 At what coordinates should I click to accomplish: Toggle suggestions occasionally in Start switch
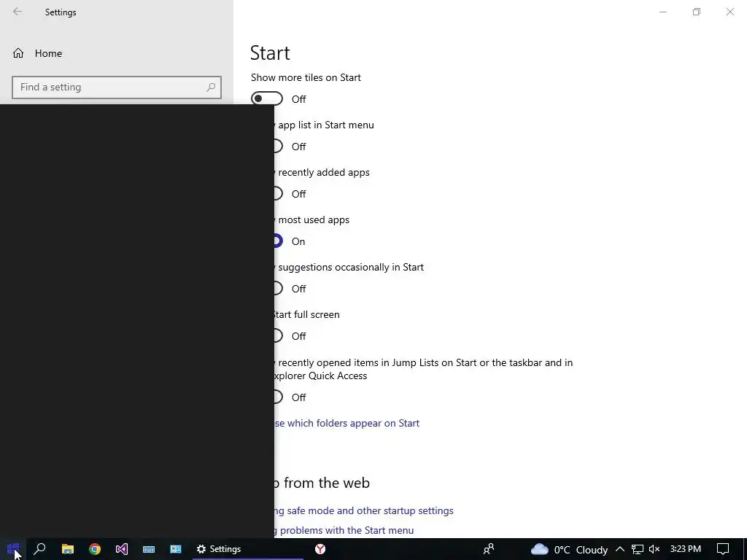pyautogui.click(x=278, y=289)
